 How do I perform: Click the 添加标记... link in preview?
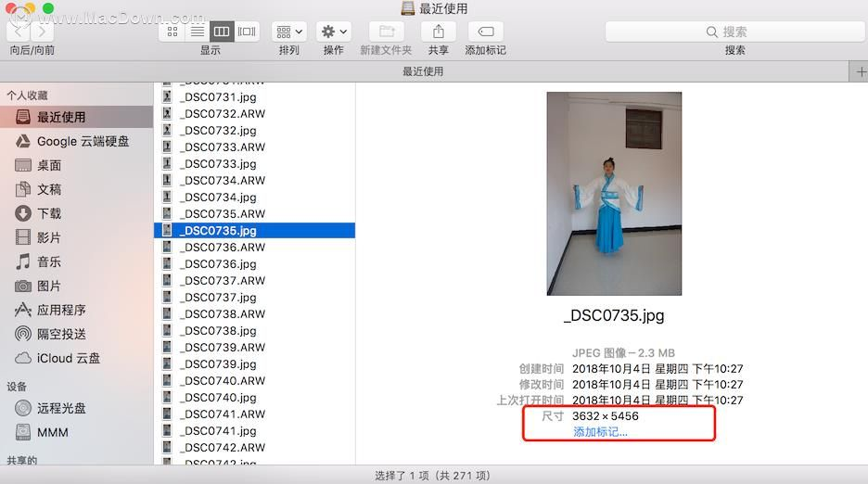tap(600, 432)
